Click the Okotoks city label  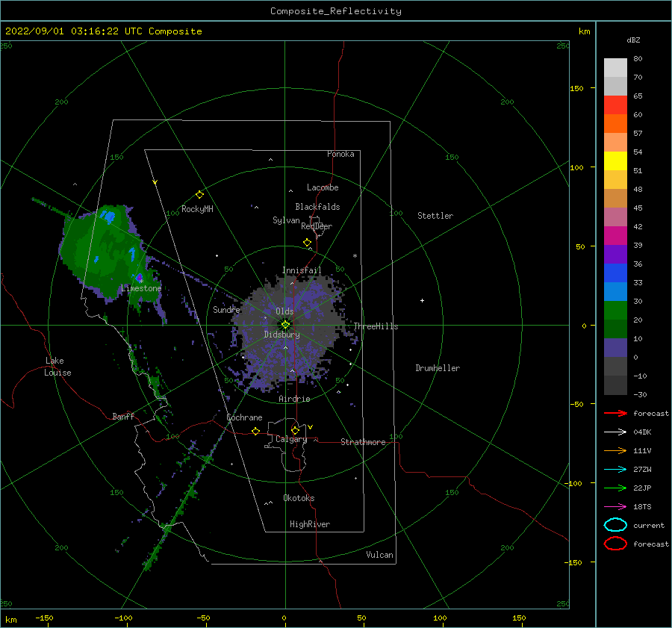click(299, 498)
